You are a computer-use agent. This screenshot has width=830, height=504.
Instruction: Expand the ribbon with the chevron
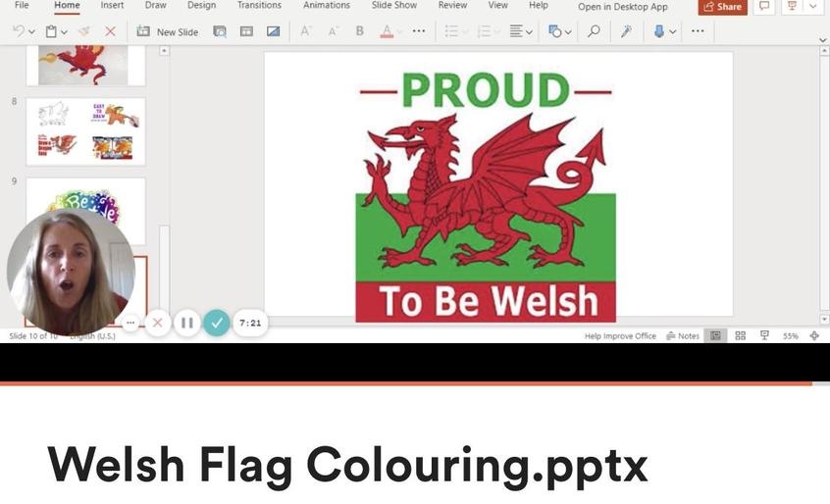click(822, 39)
